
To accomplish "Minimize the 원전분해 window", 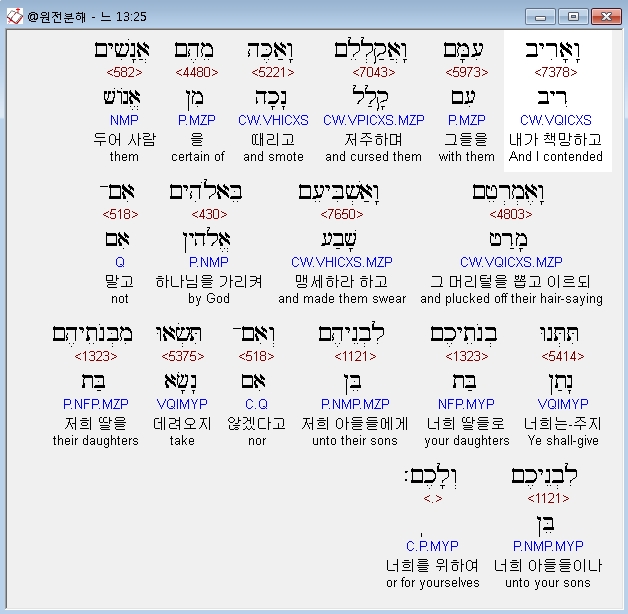I will [x=540, y=17].
